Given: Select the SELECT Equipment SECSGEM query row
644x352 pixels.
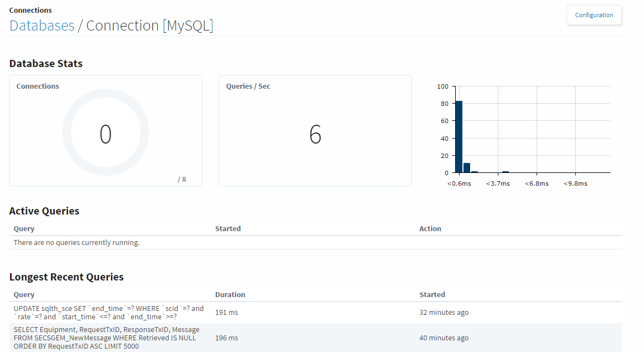Looking at the screenshot, I should [x=106, y=338].
